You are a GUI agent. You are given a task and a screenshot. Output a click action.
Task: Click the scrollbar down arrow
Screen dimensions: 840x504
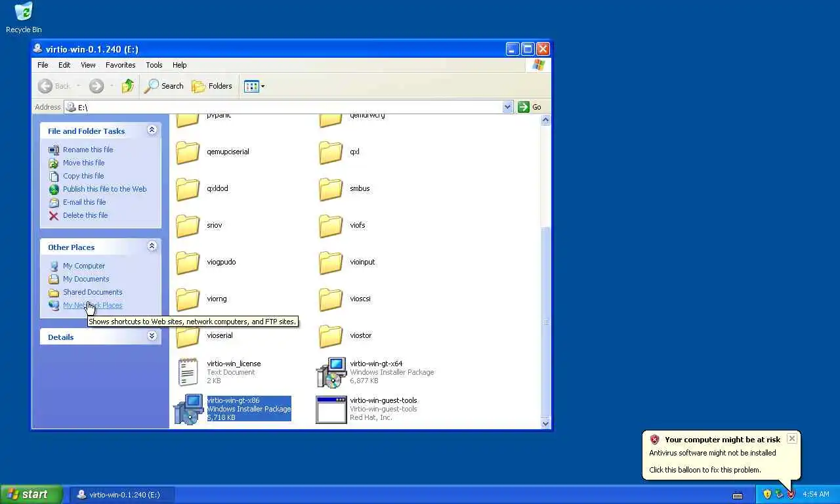pos(545,423)
